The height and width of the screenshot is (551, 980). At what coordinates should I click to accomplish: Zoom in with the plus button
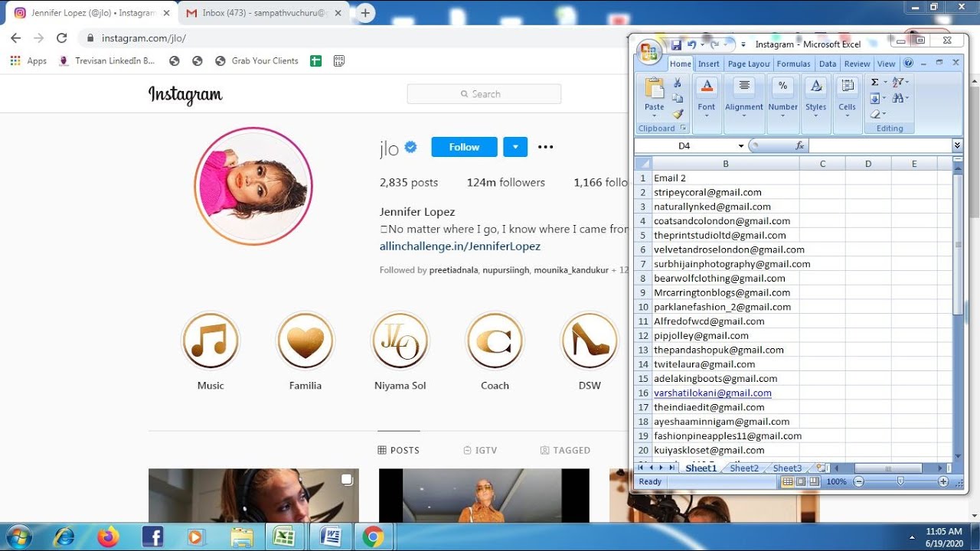click(943, 481)
